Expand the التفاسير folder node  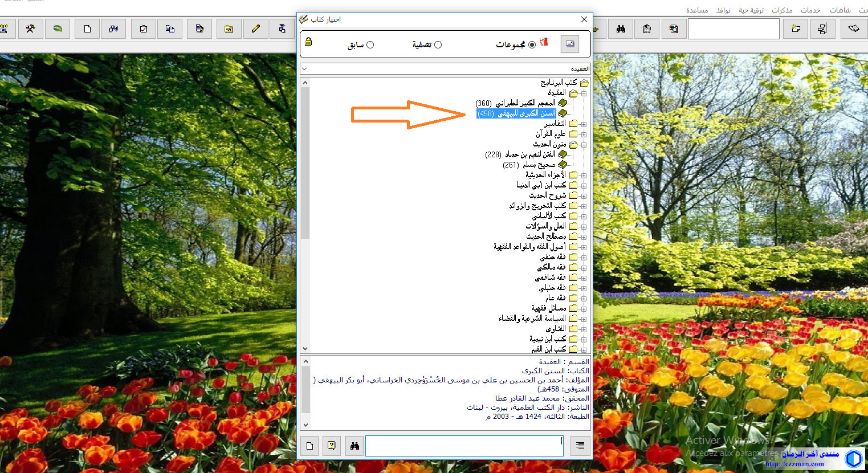pos(584,124)
